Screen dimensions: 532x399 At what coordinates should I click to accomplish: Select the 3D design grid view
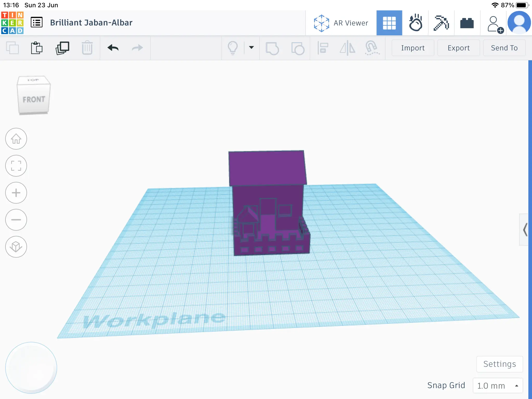(389, 23)
